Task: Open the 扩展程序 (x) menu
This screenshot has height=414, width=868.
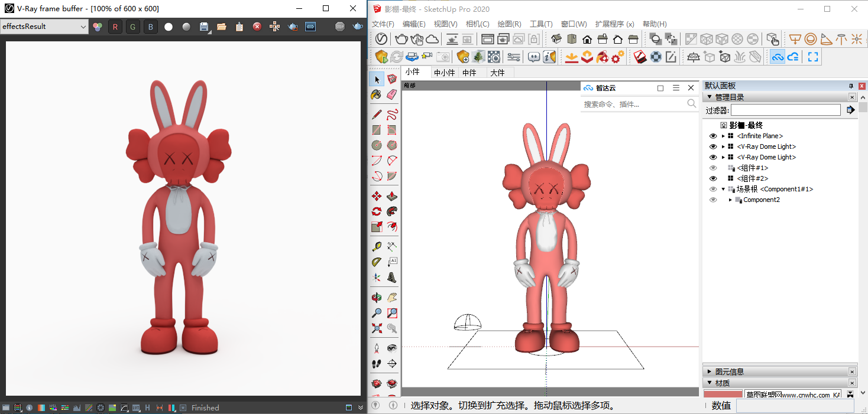Action: (x=614, y=24)
